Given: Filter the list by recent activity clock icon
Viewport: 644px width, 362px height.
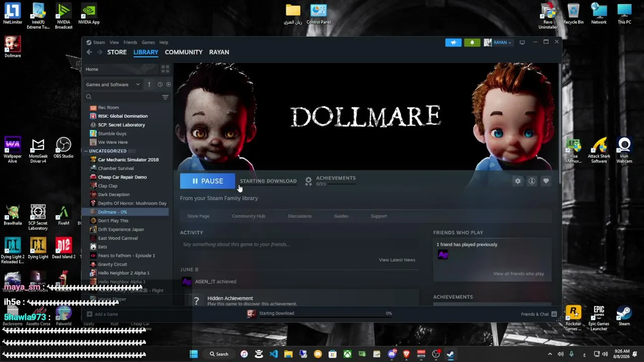Looking at the screenshot, I should click(160, 84).
